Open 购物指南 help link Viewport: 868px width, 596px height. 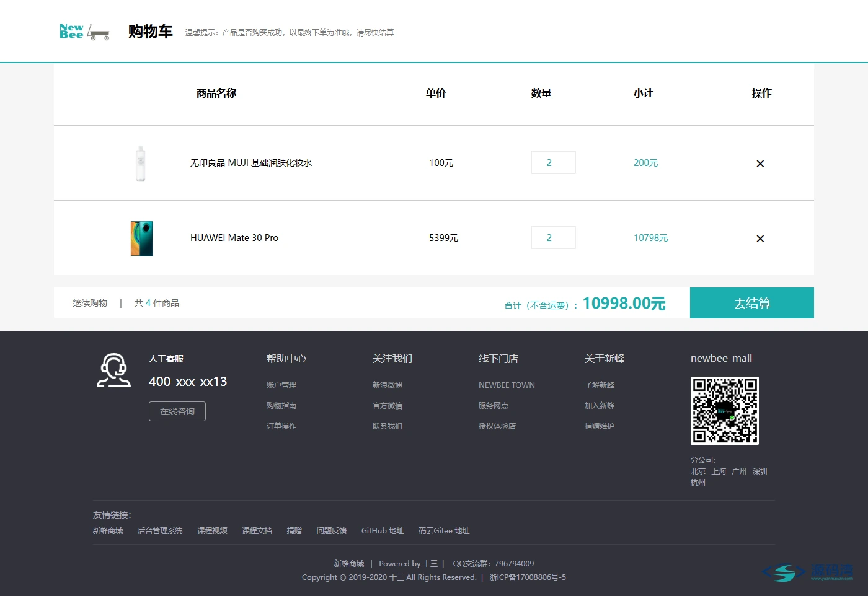point(281,406)
